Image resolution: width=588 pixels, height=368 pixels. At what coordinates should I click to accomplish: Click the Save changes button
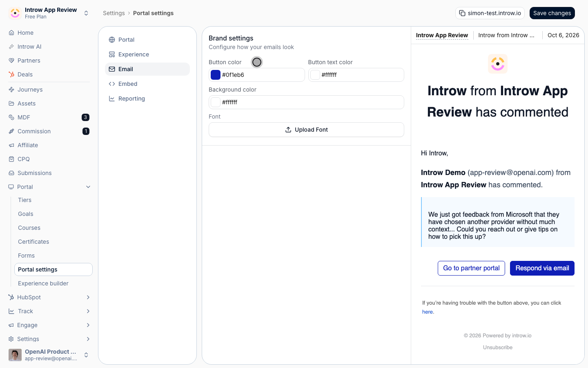pos(552,13)
